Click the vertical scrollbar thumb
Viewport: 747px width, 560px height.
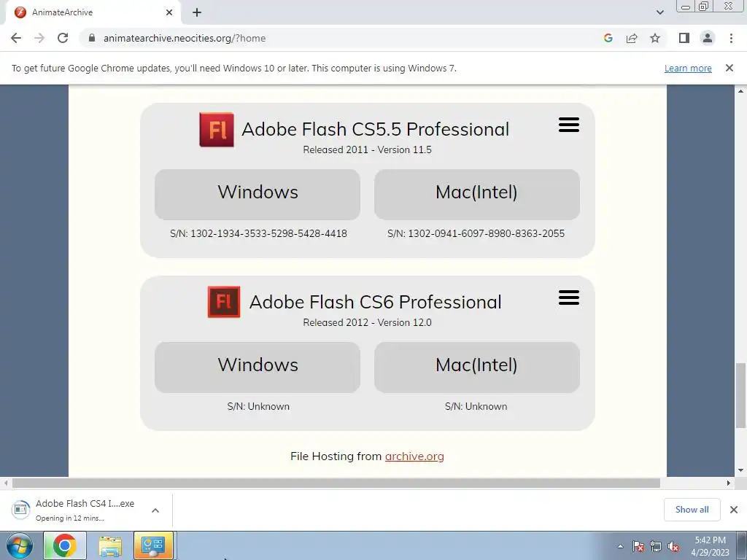pos(740,394)
